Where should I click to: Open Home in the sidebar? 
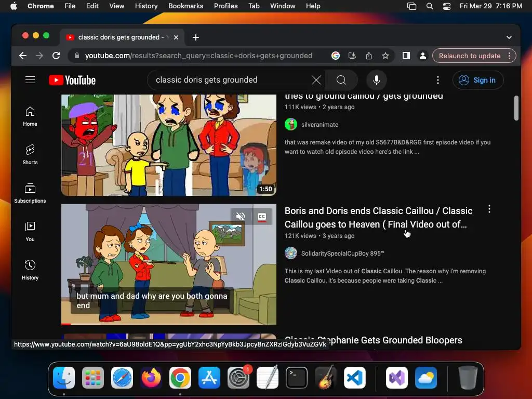(x=30, y=117)
